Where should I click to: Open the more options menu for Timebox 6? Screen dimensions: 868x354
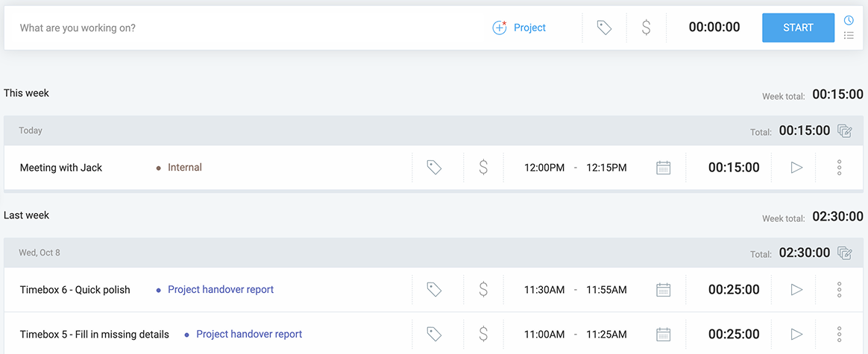839,290
